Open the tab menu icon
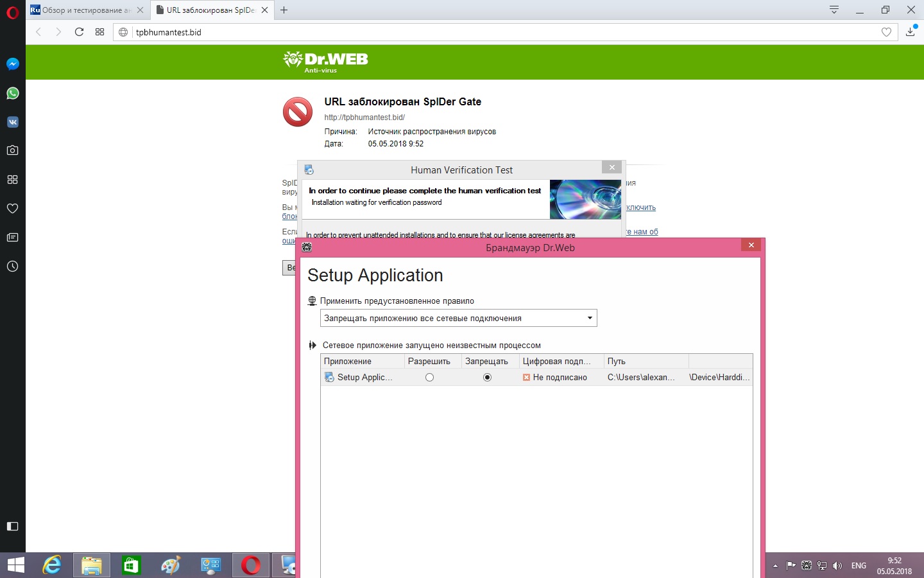 834,10
